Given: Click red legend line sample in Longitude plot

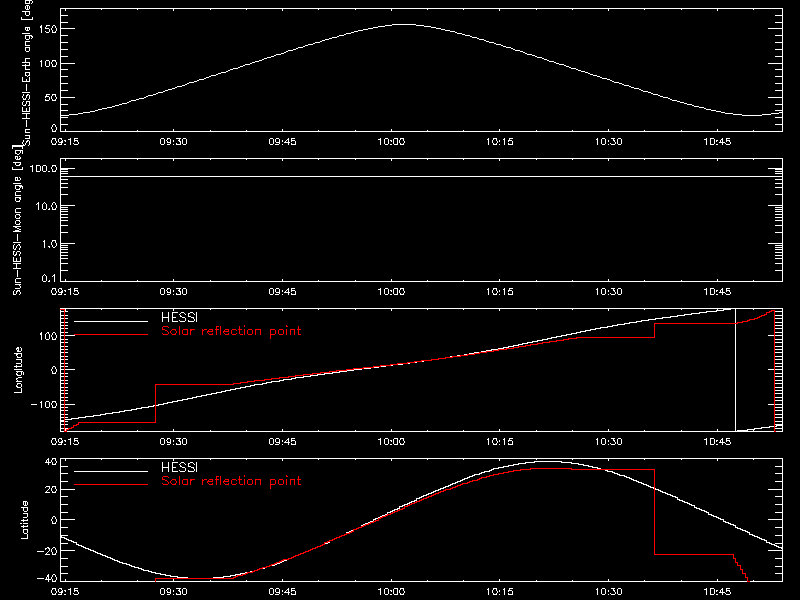Looking at the screenshot, I should click(111, 335).
